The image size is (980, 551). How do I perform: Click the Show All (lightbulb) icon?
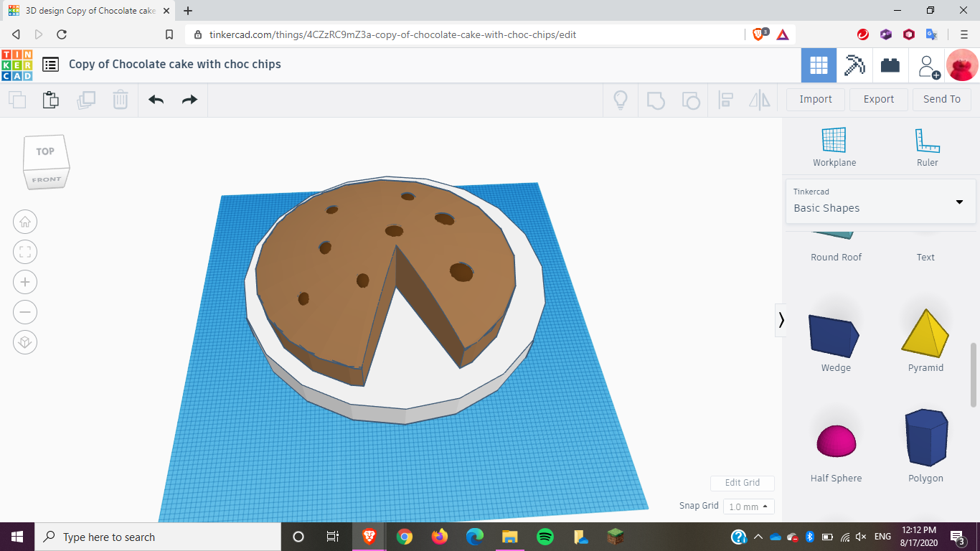620,99
